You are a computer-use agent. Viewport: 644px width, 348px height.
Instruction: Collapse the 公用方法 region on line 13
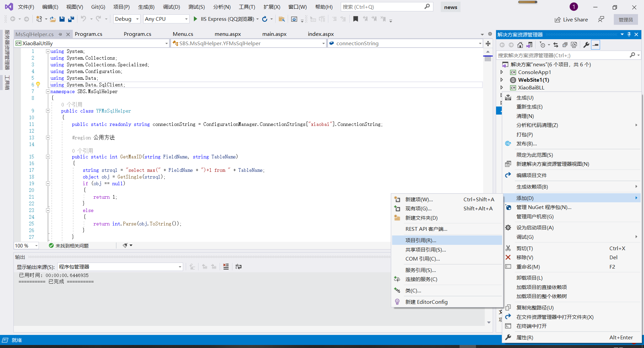(48, 138)
